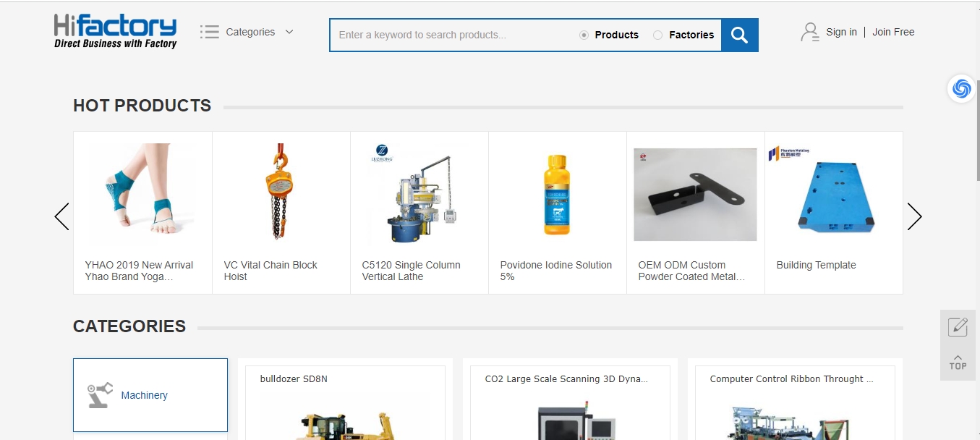
Task: Click the TOP back-to-top icon
Action: (x=958, y=362)
